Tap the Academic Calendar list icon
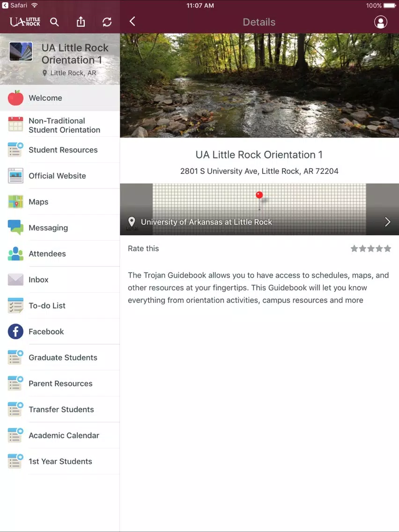This screenshot has height=532, width=399. pos(15,436)
